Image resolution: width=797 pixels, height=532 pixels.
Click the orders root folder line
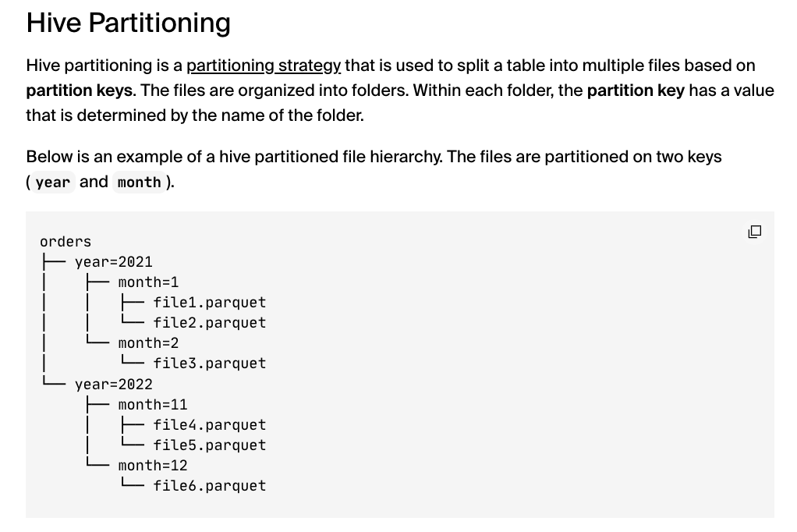[66, 242]
